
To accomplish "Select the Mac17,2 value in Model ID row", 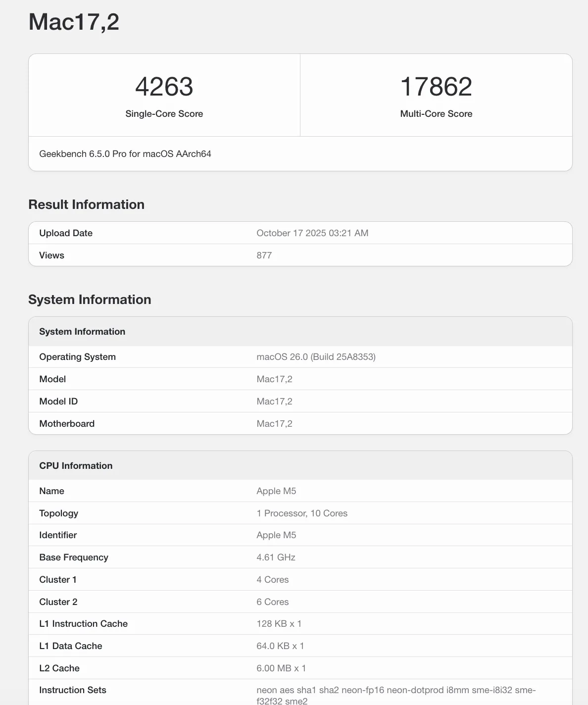I will [274, 402].
